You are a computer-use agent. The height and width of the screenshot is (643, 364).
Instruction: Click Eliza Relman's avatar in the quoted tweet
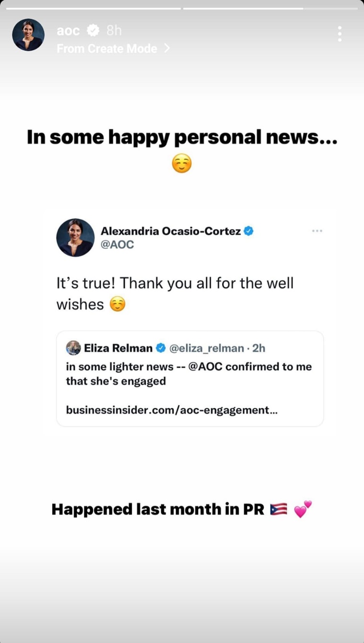click(73, 348)
